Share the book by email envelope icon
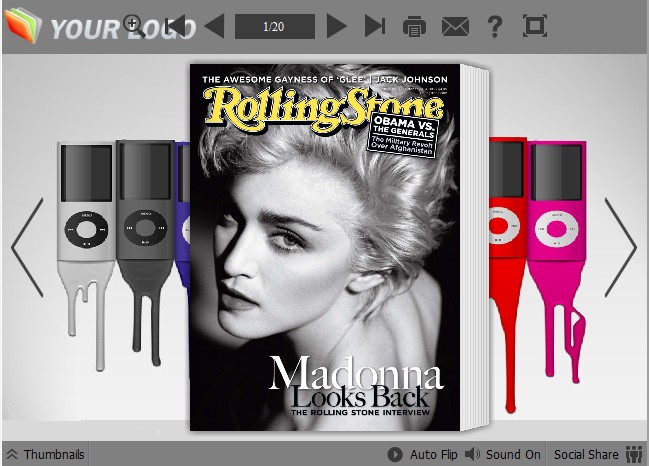 pos(455,26)
